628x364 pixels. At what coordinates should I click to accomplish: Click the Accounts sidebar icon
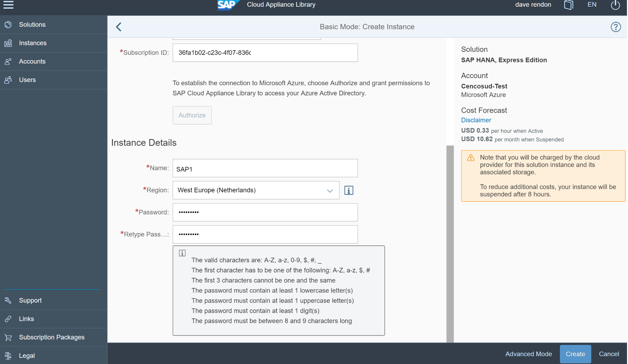point(8,61)
